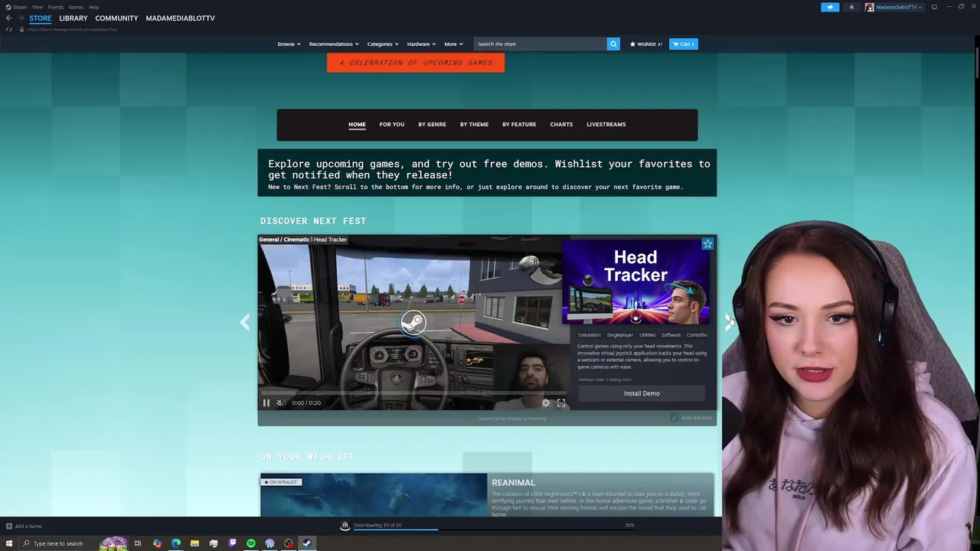Open video settings gear in trailer
Screen dimensions: 980x551
546,403
